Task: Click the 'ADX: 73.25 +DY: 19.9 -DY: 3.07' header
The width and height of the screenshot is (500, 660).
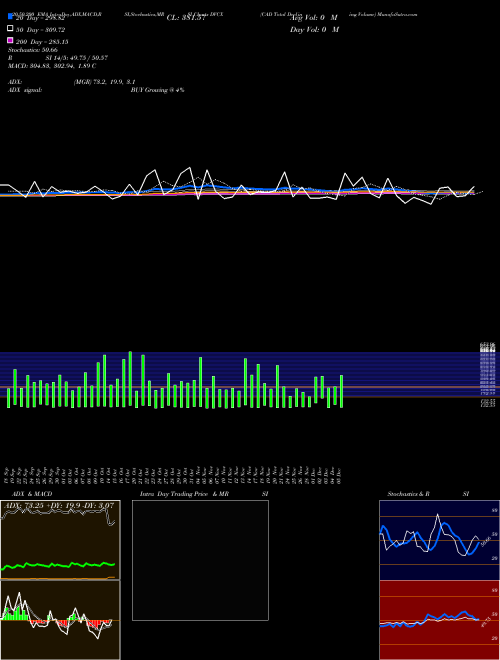Action: pyautogui.click(x=59, y=505)
